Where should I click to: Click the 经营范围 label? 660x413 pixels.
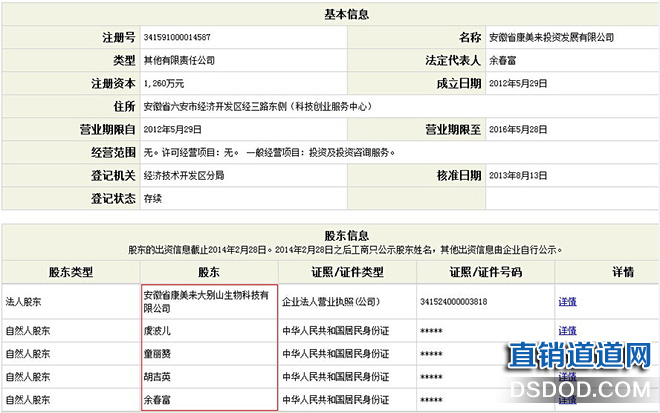pyautogui.click(x=113, y=152)
